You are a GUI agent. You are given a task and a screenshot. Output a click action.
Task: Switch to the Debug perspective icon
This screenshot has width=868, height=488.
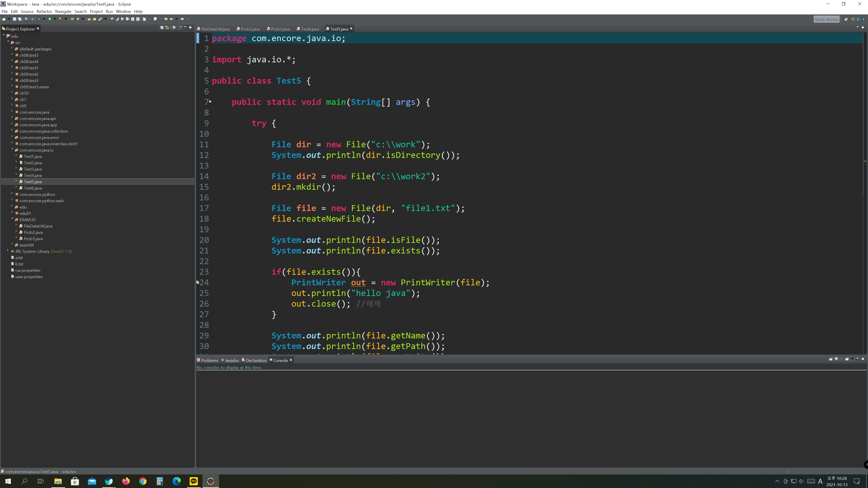(x=864, y=19)
